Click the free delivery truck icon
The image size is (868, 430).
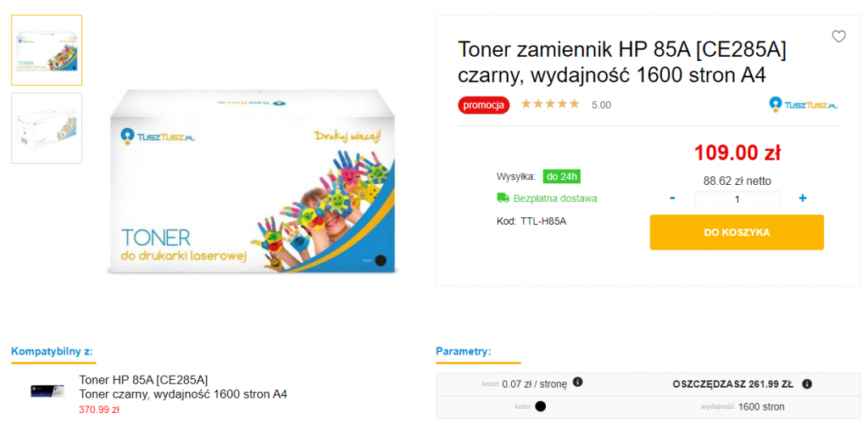click(x=503, y=198)
